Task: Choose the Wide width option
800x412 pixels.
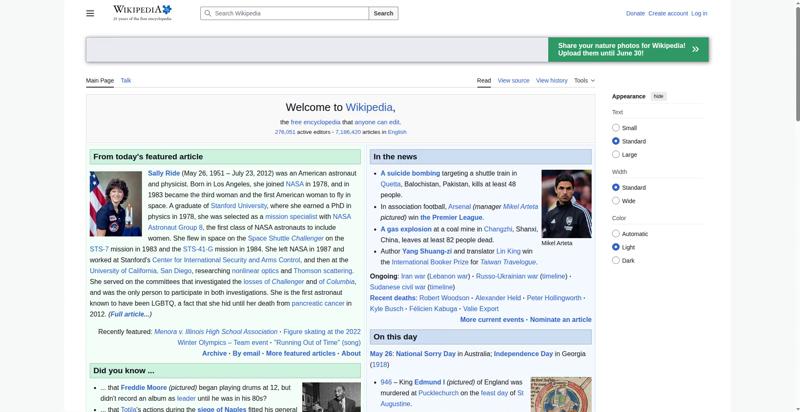Action: coord(616,201)
